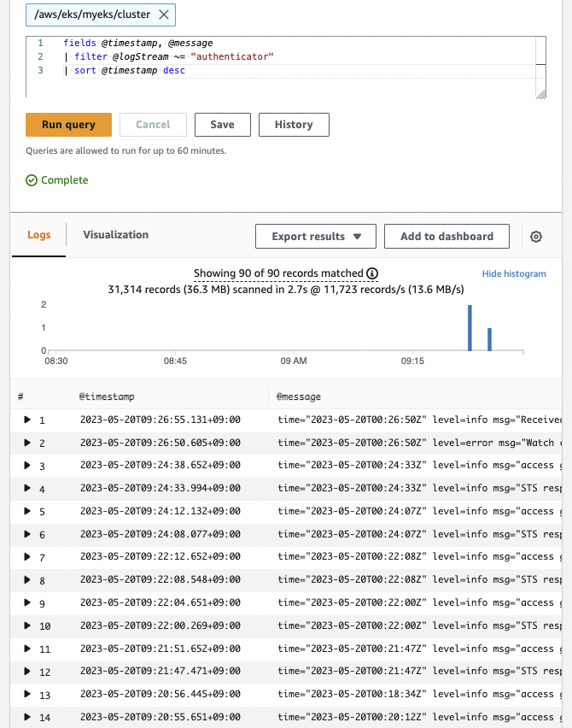This screenshot has width=572, height=728.
Task: Click timestamp 2023-05-20T09:26:55.131+09:00
Action: [x=161, y=420]
